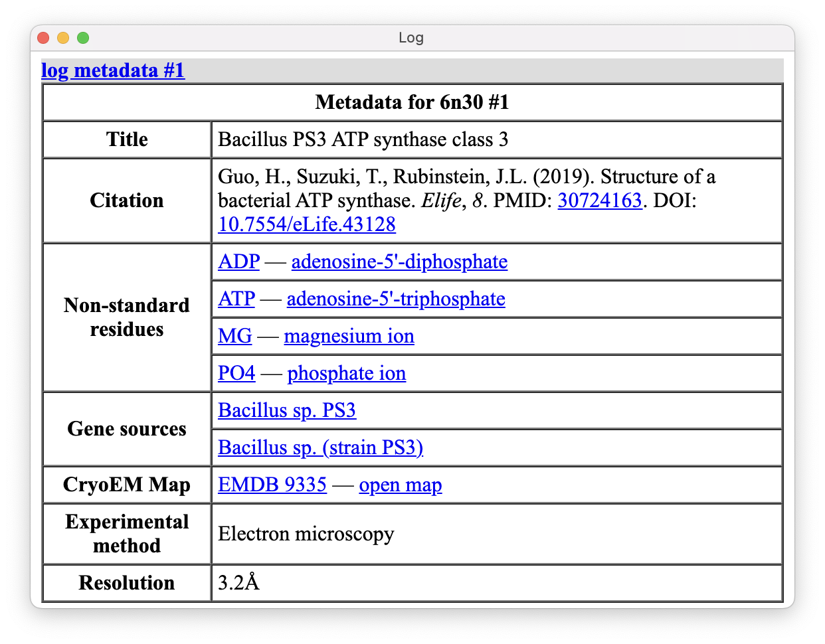Click the MG residue link
The image size is (825, 644).
pyautogui.click(x=235, y=336)
